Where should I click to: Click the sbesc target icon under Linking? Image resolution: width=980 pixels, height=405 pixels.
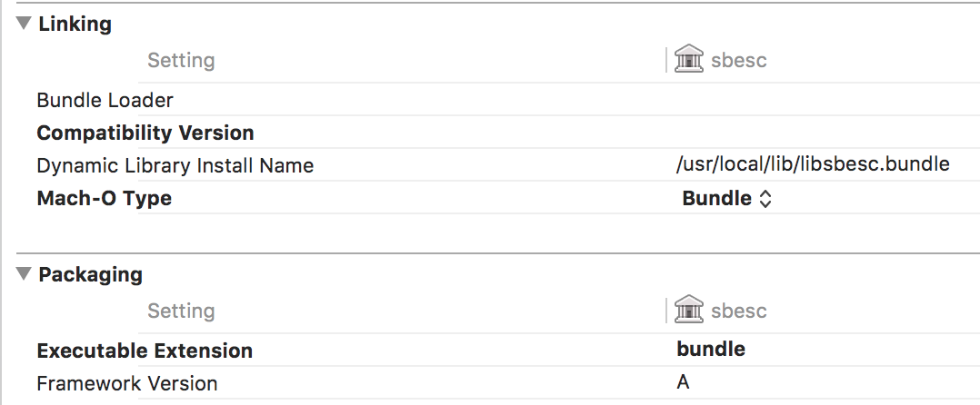(690, 61)
